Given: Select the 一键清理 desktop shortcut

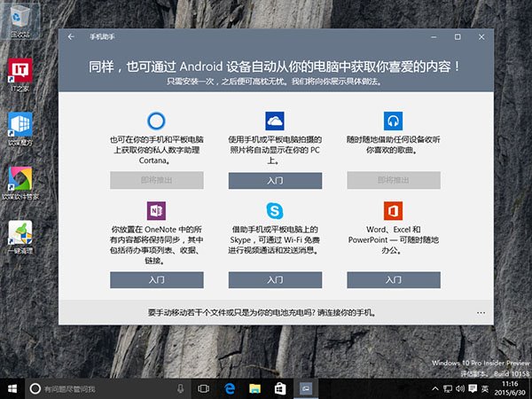Looking at the screenshot, I should (x=20, y=238).
